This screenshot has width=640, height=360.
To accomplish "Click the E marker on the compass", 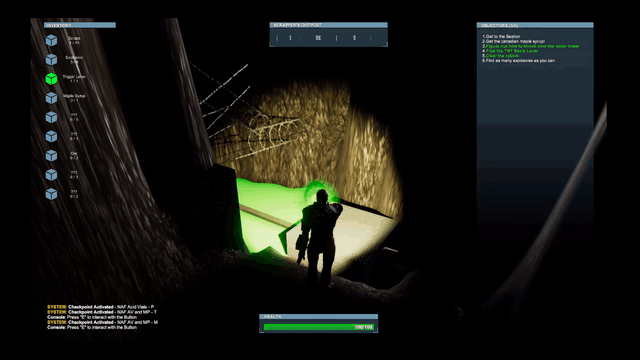I will pos(290,38).
